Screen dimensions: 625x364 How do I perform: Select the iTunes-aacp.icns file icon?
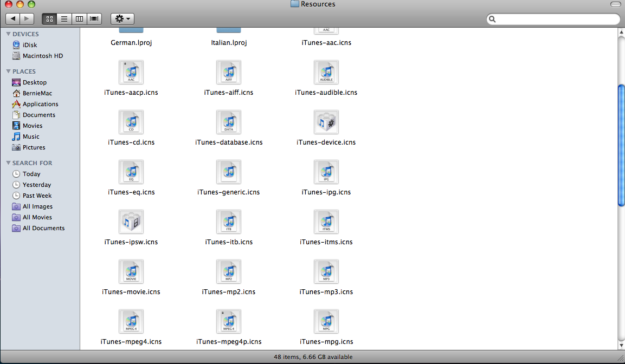click(131, 72)
